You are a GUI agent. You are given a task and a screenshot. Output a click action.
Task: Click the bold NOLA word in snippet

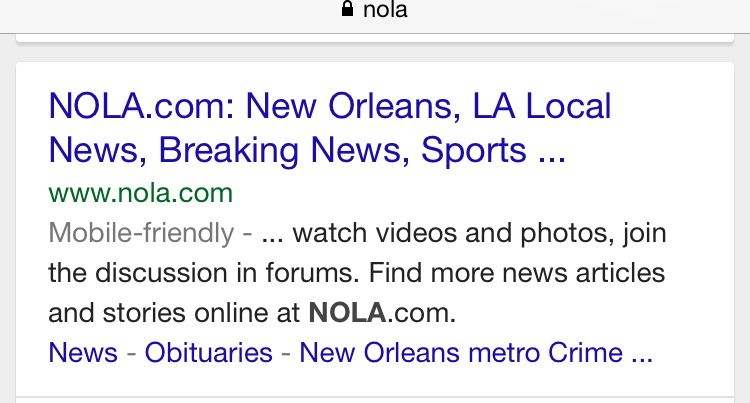point(347,313)
